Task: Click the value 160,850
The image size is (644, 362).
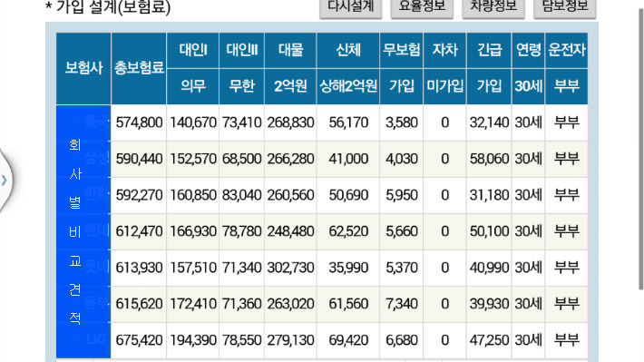Action: (x=193, y=195)
